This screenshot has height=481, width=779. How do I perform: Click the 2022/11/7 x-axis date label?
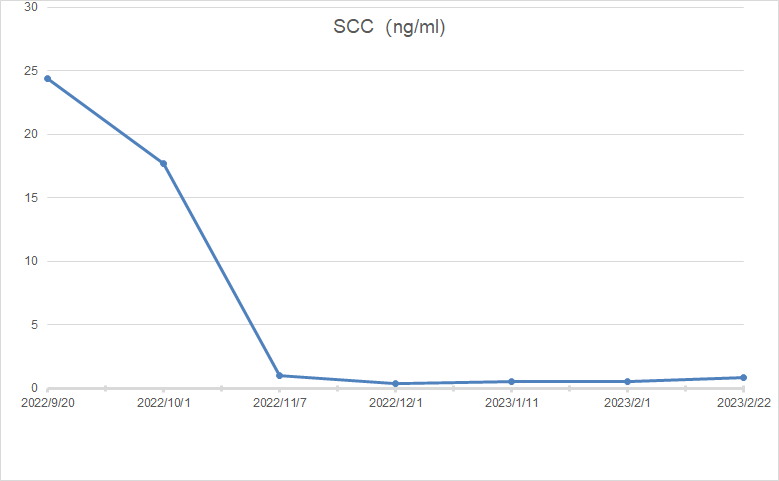tap(280, 403)
